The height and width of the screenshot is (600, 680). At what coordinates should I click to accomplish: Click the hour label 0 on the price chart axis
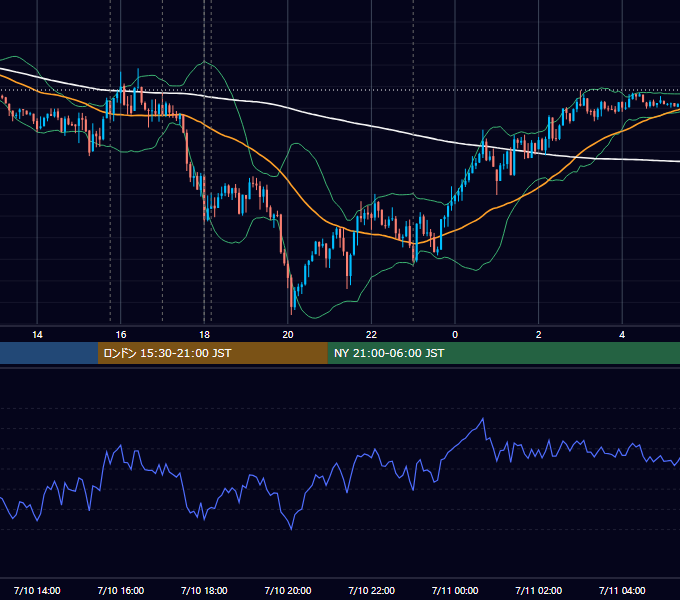click(455, 335)
